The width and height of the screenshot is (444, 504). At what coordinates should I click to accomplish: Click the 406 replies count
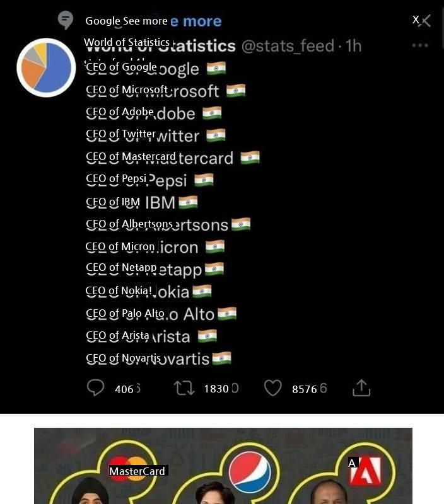coord(127,389)
